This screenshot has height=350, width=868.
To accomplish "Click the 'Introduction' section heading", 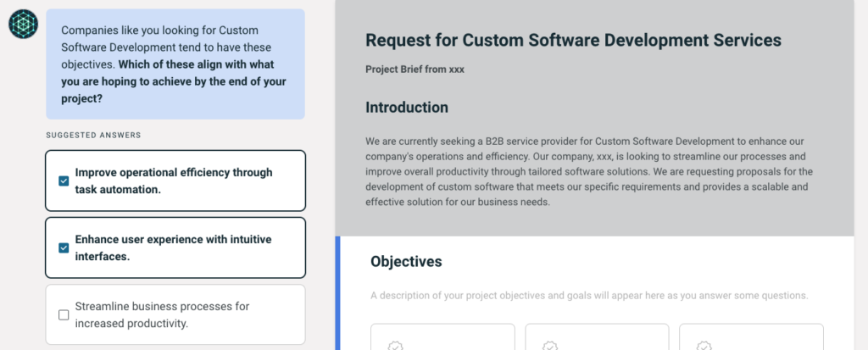I will [407, 108].
